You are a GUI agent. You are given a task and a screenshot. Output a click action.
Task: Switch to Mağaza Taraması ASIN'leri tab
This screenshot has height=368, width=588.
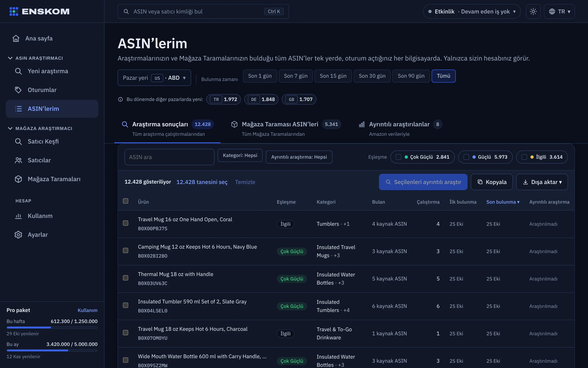[x=286, y=129]
